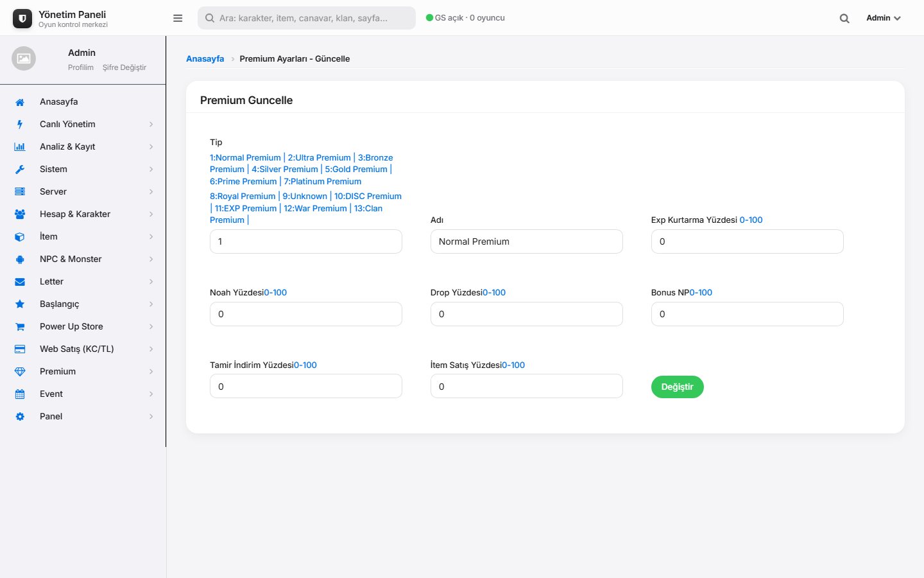Expand the Hesap & Karakter chevron
The image size is (924, 578).
(x=151, y=215)
